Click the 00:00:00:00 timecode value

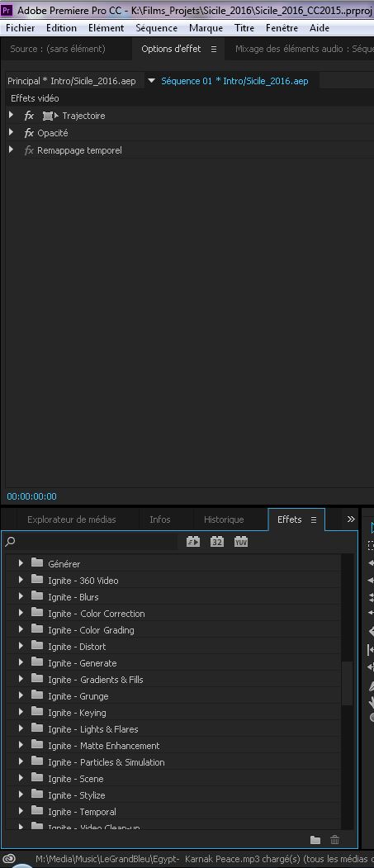pyautogui.click(x=31, y=496)
